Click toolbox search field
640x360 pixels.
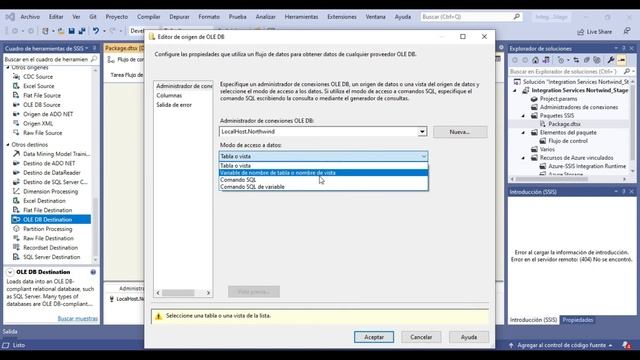51,60
